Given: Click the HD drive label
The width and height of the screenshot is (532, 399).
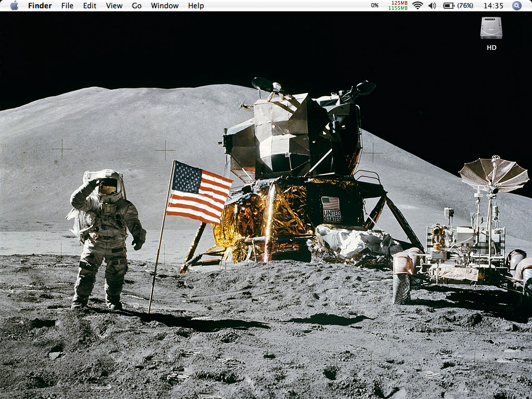Looking at the screenshot, I should pos(491,47).
